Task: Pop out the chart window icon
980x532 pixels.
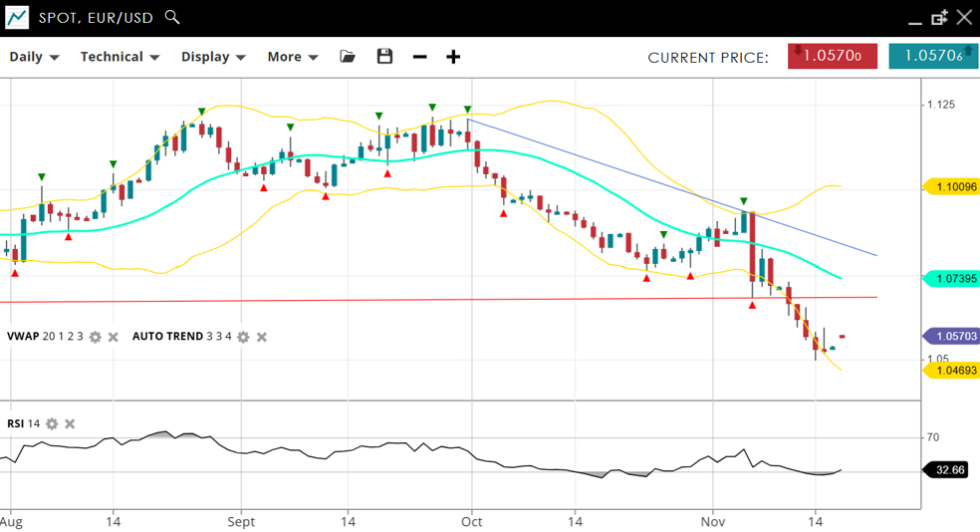Action: [939, 17]
